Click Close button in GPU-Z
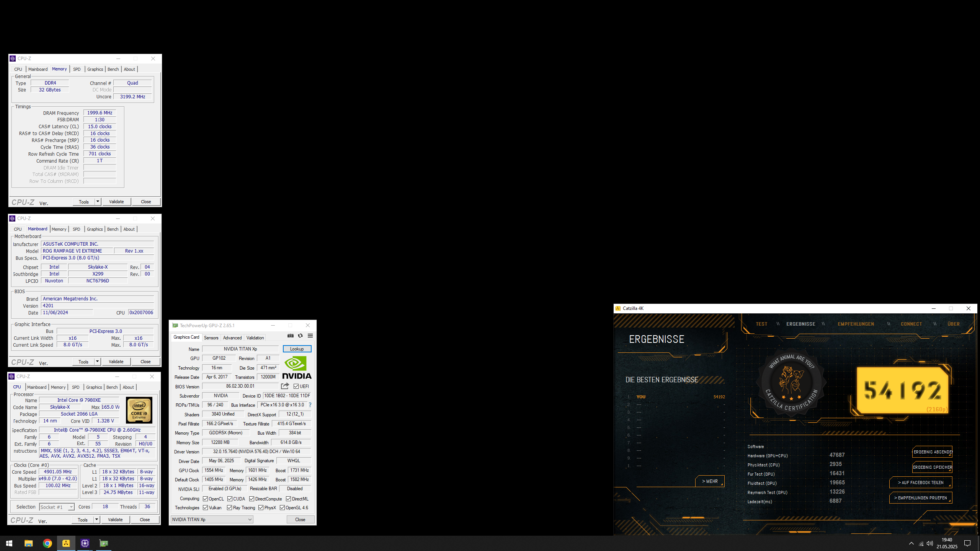The image size is (980, 551). click(x=301, y=520)
